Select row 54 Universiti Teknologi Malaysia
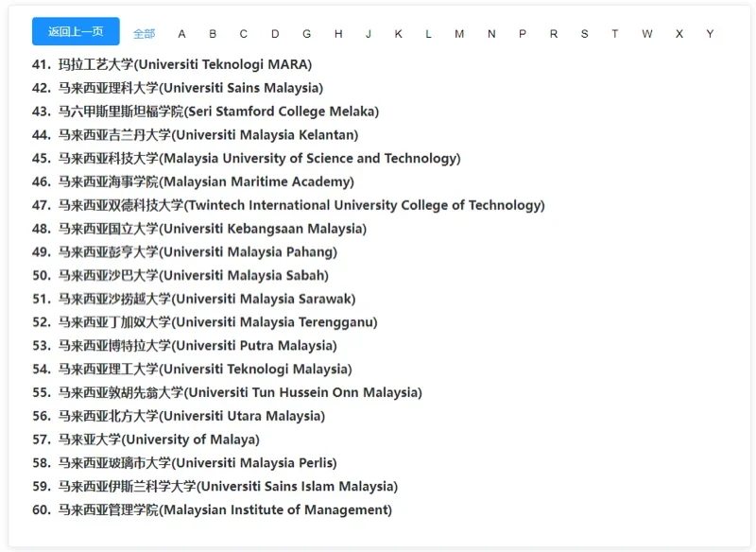The width and height of the screenshot is (756, 552). tap(193, 369)
